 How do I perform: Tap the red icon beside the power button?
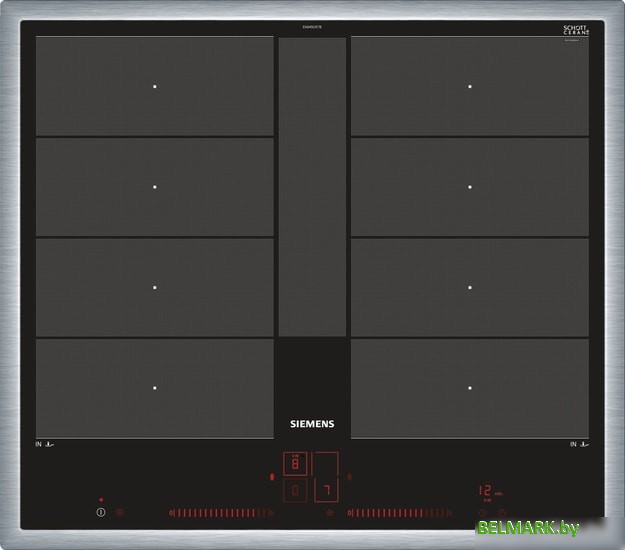pyautogui.click(x=120, y=513)
